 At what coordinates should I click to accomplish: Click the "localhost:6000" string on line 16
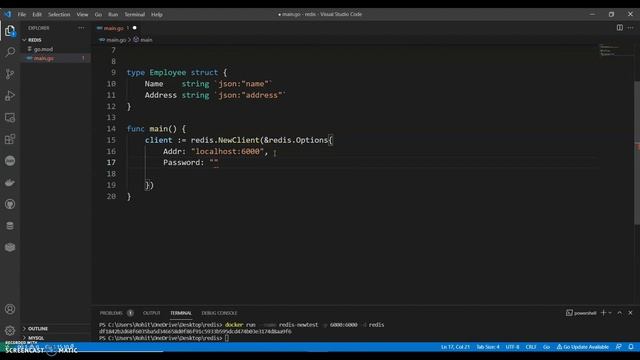[x=227, y=151]
